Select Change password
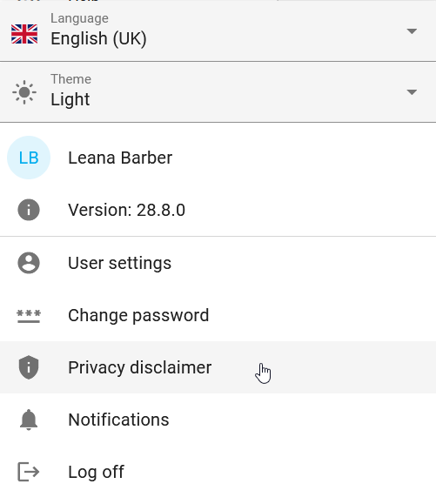436x504 pixels. 218,315
